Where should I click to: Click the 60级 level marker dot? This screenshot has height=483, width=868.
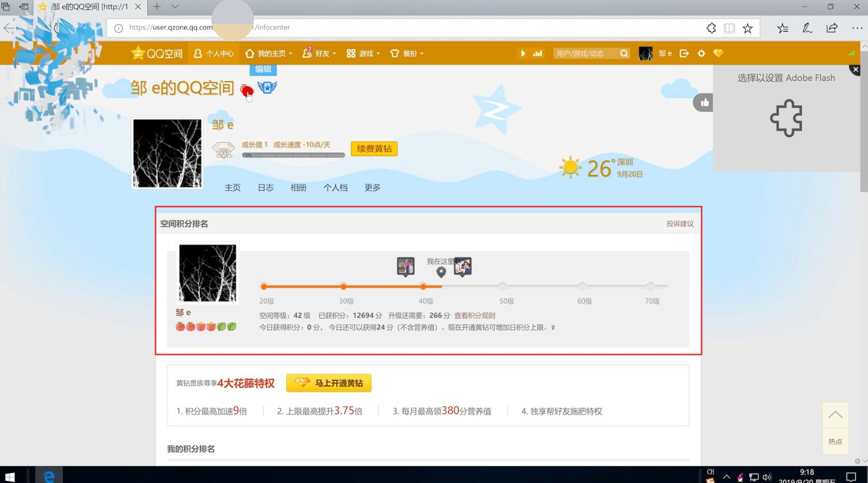tap(582, 286)
